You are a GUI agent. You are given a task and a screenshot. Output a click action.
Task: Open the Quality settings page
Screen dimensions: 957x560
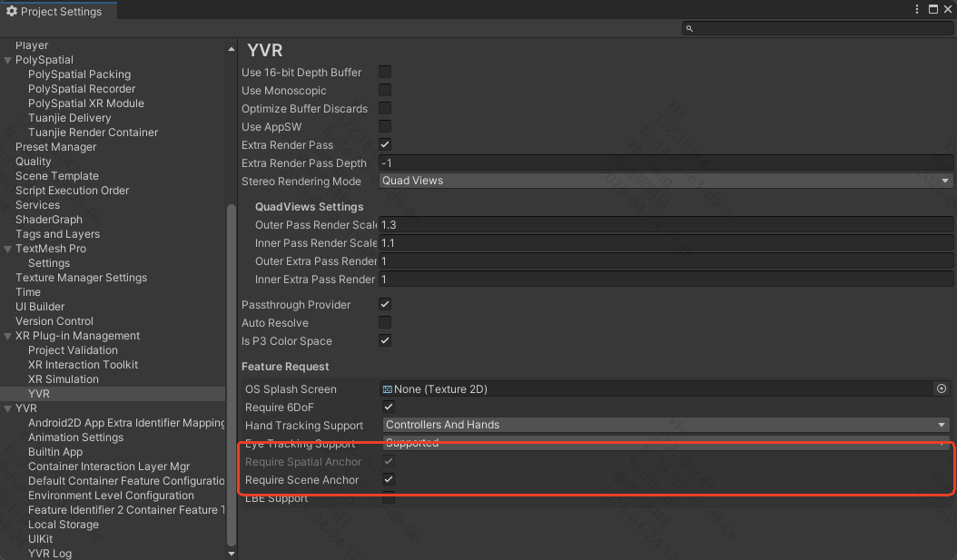tap(34, 162)
